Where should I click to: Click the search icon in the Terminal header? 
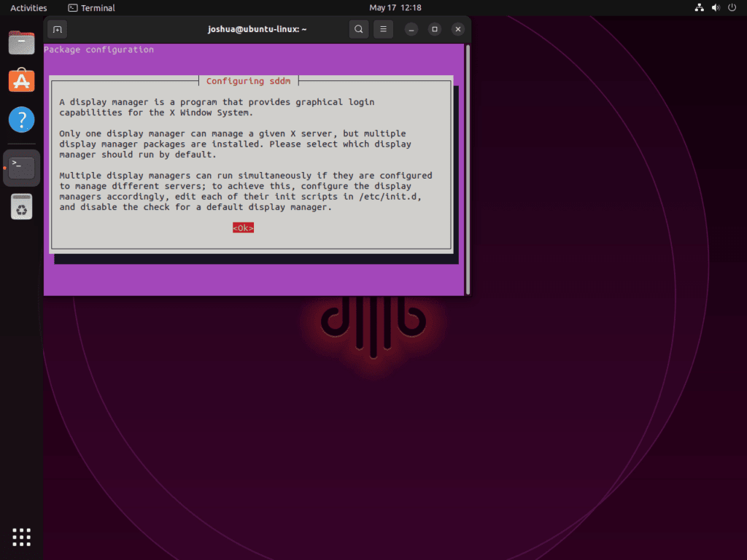358,29
